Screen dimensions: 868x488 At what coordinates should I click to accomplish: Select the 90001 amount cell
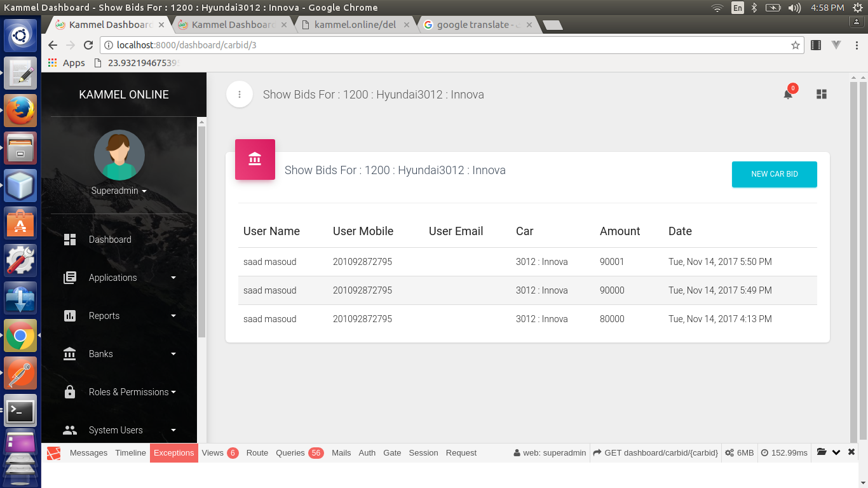612,262
